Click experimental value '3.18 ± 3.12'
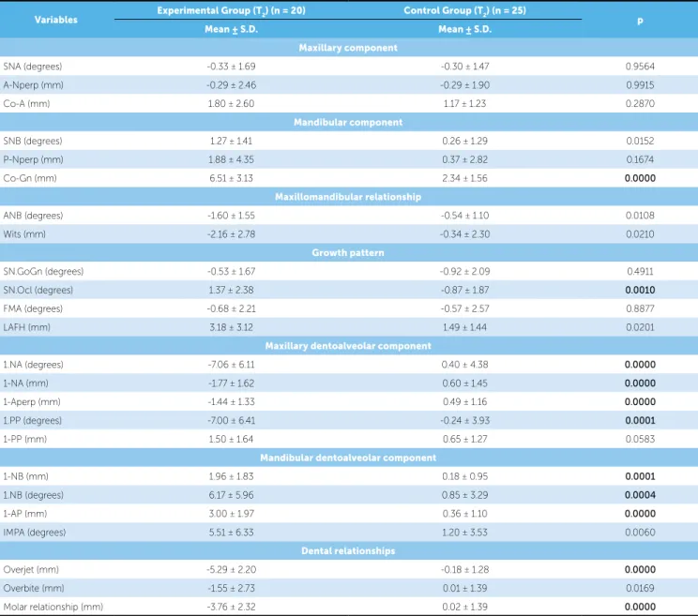The image size is (698, 616). (x=231, y=327)
